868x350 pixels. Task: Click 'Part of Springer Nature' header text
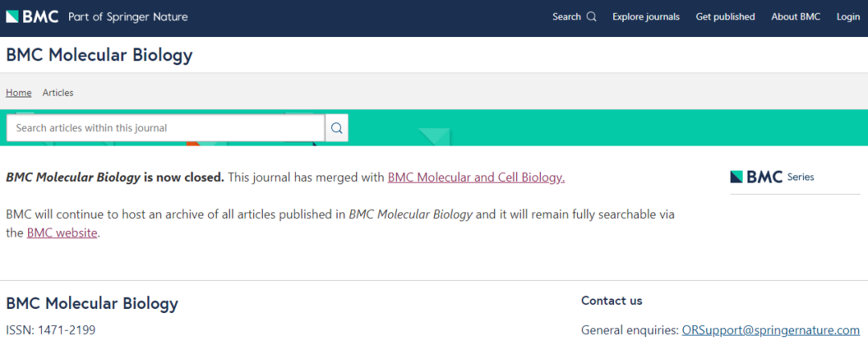click(128, 17)
